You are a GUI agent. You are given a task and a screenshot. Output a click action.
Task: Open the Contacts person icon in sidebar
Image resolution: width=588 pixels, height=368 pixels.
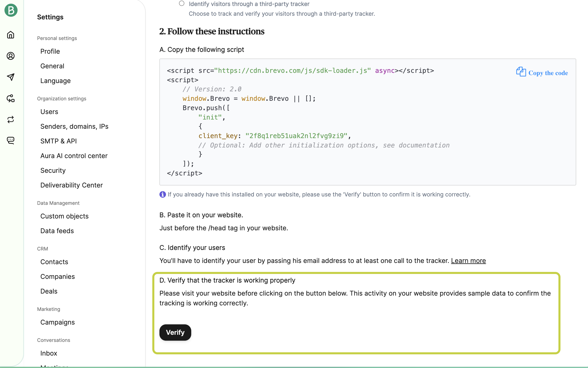[10, 56]
